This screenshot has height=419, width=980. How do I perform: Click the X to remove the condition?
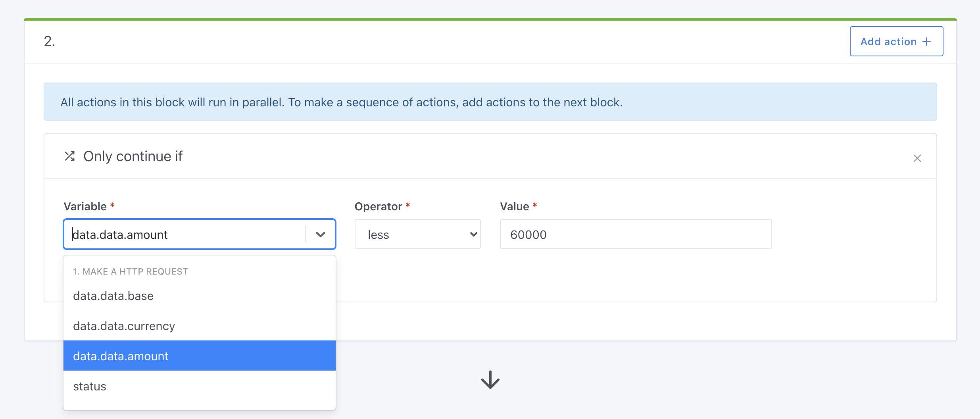tap(917, 158)
